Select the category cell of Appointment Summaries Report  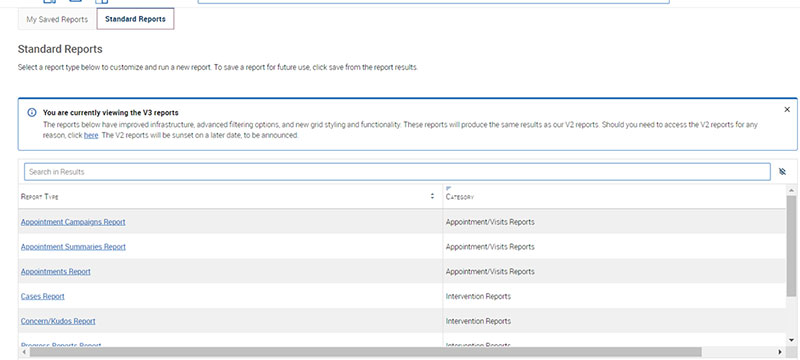pyautogui.click(x=614, y=247)
